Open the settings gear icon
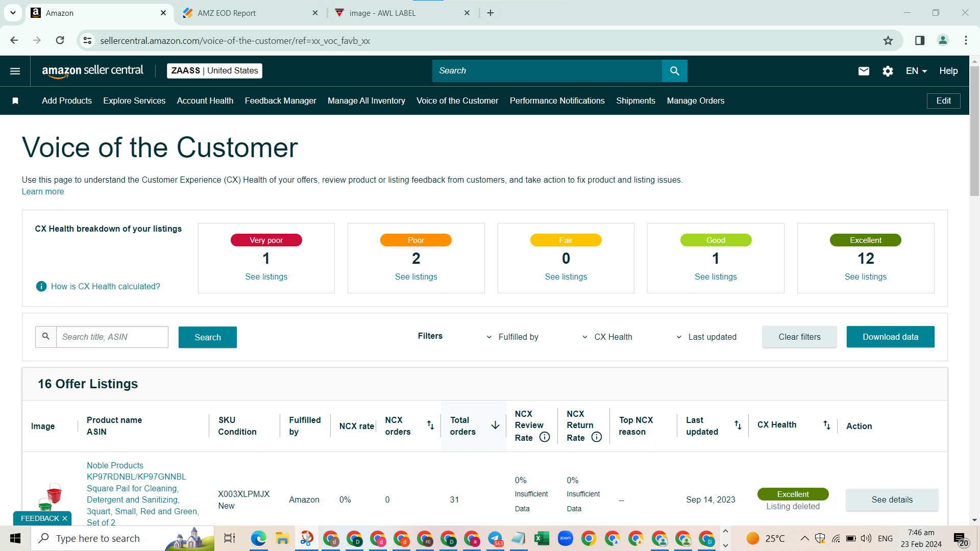The image size is (980, 551). click(x=888, y=71)
